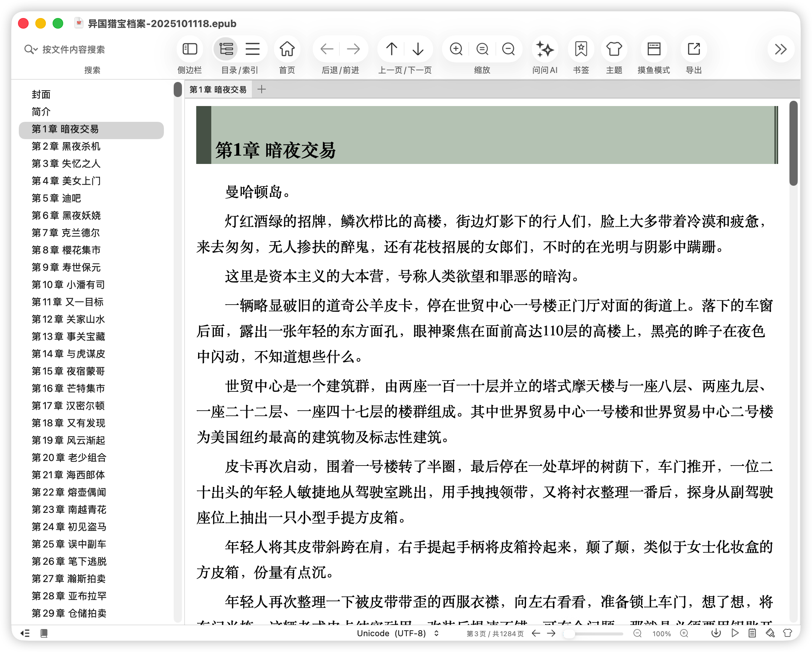Zoom in with the plus magnifier toolbar icon
Viewport: 812px width, 652px height.
(x=456, y=49)
